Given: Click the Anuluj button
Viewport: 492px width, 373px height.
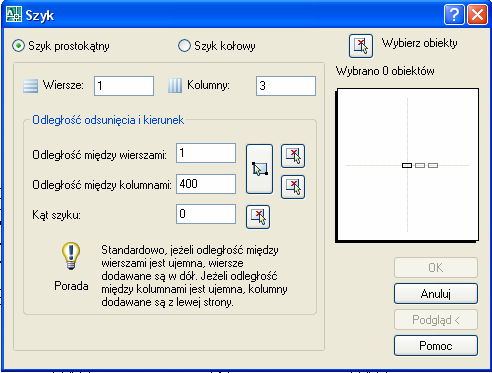Looking at the screenshot, I should tap(436, 294).
